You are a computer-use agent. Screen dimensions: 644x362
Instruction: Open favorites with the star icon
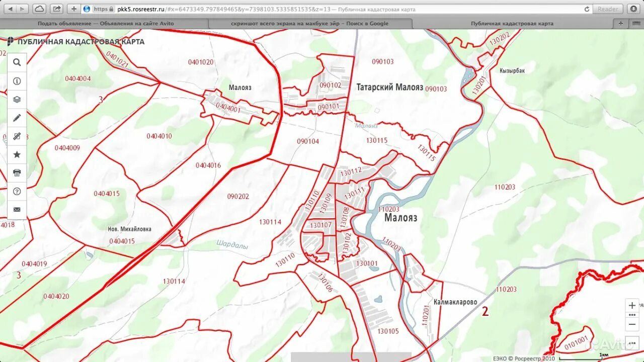pyautogui.click(x=17, y=154)
